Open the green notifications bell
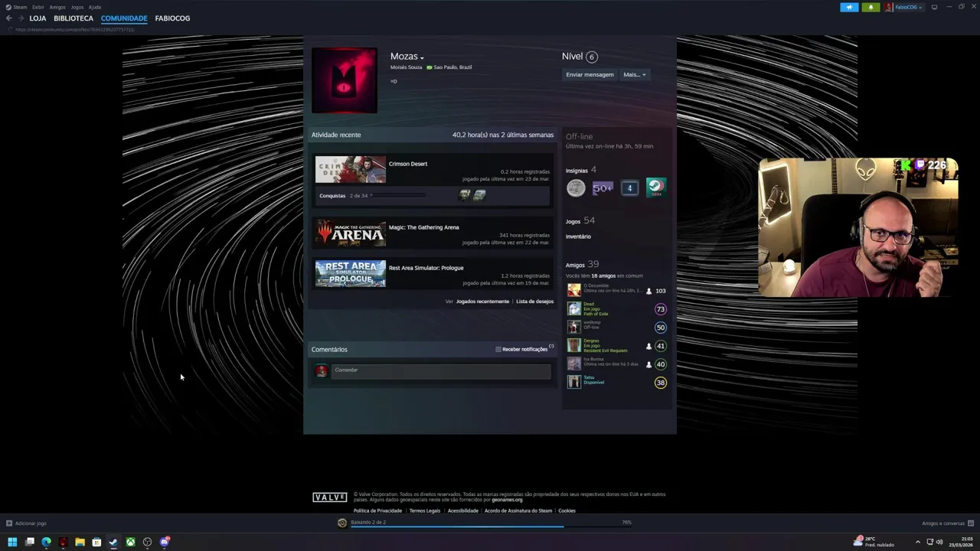Viewport: 980px width, 551px height. click(x=871, y=7)
